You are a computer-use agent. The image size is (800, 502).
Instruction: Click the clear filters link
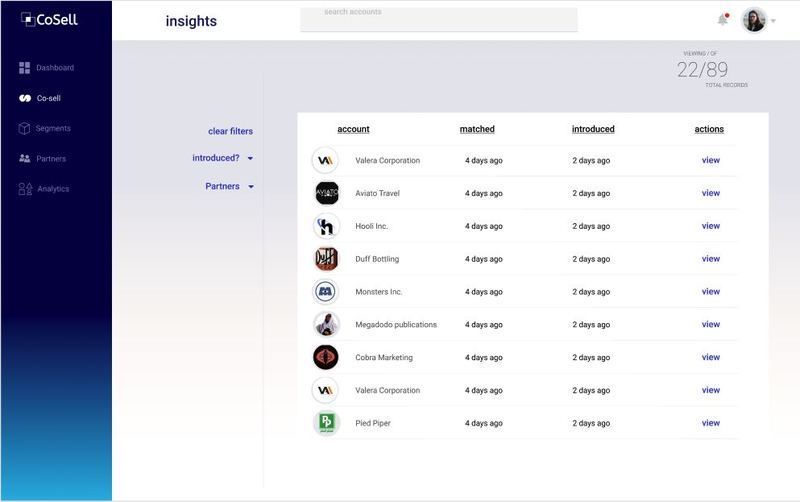coord(230,131)
